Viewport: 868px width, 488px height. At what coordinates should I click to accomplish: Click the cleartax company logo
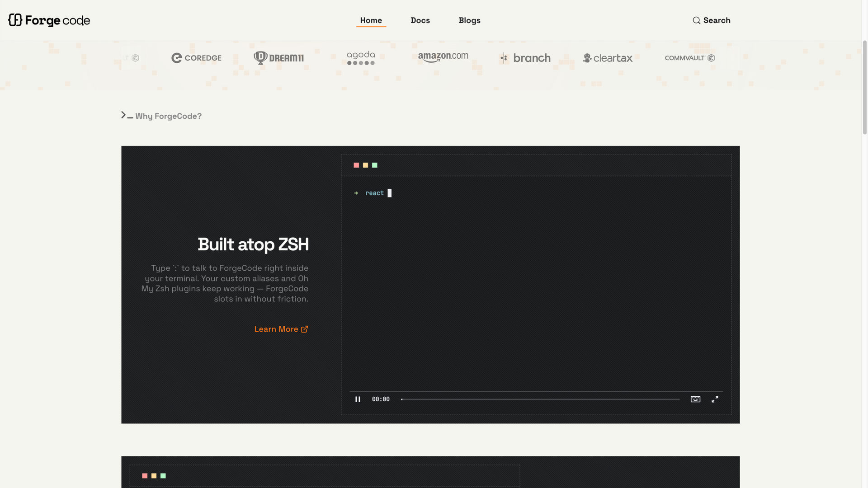(x=608, y=58)
